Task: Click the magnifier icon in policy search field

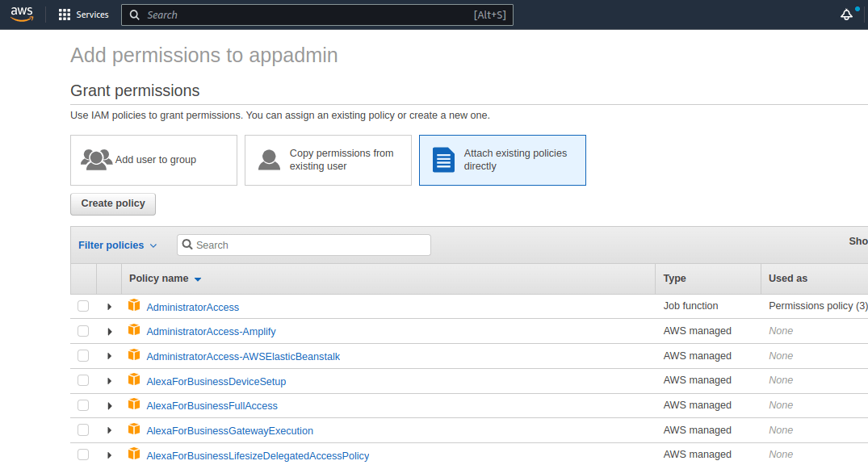Action: (187, 245)
